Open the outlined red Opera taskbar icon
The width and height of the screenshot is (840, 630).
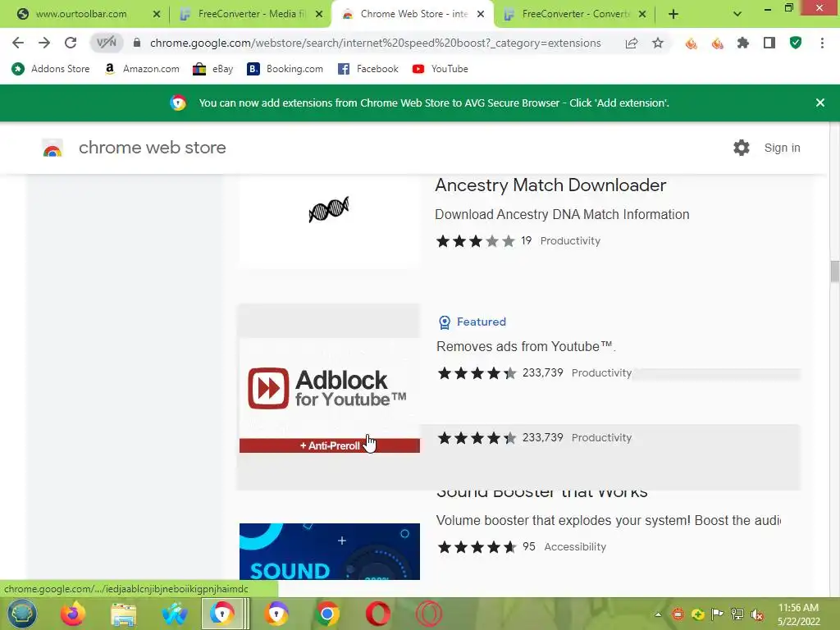coord(429,614)
